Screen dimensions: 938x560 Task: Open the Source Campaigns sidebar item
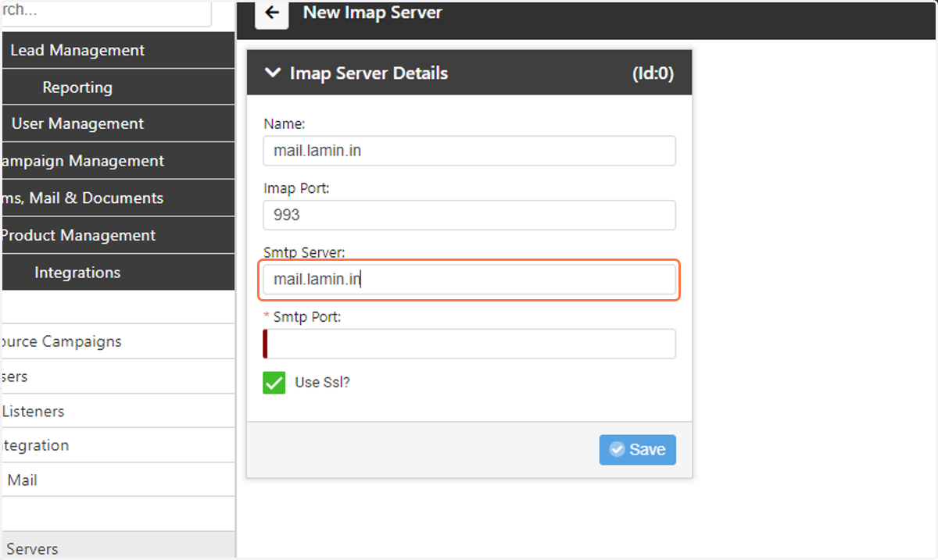(117, 341)
